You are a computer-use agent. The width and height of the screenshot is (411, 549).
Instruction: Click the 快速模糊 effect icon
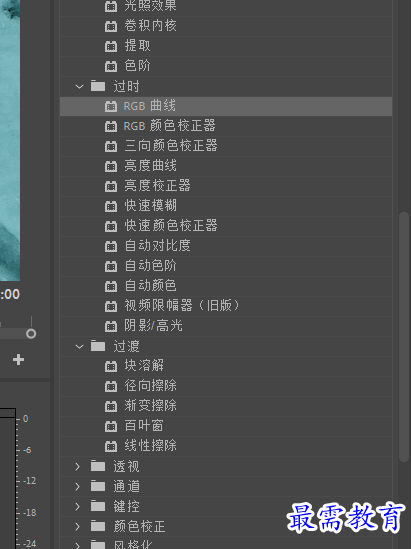(x=111, y=206)
